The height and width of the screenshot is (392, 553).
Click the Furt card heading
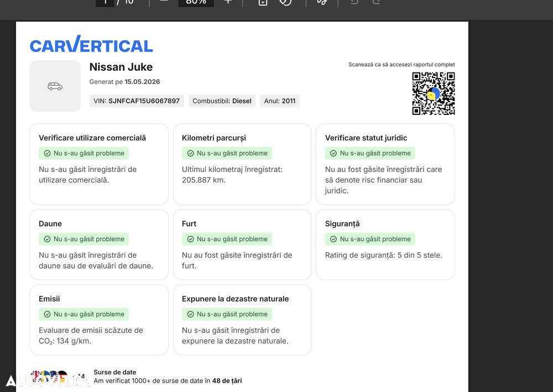pyautogui.click(x=189, y=223)
